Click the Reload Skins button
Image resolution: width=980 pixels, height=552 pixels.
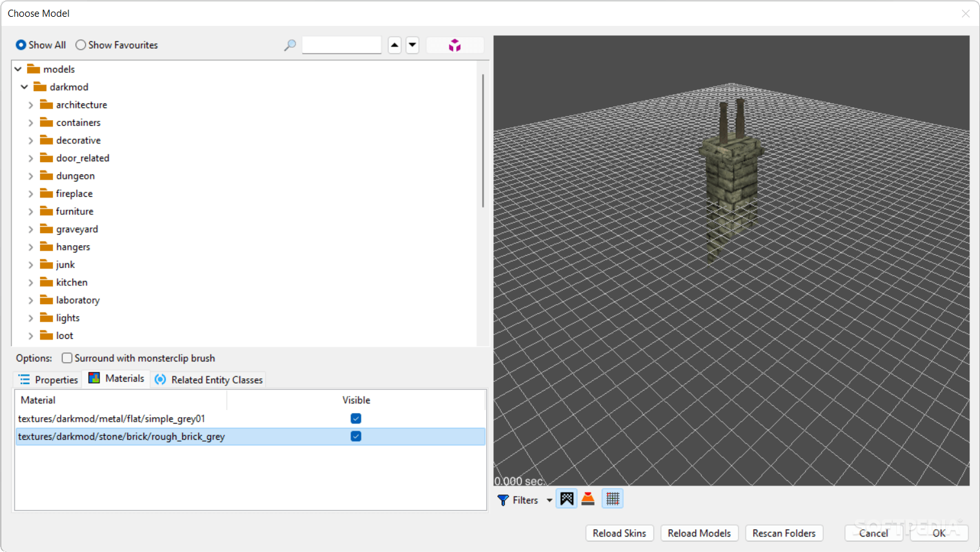pos(620,533)
